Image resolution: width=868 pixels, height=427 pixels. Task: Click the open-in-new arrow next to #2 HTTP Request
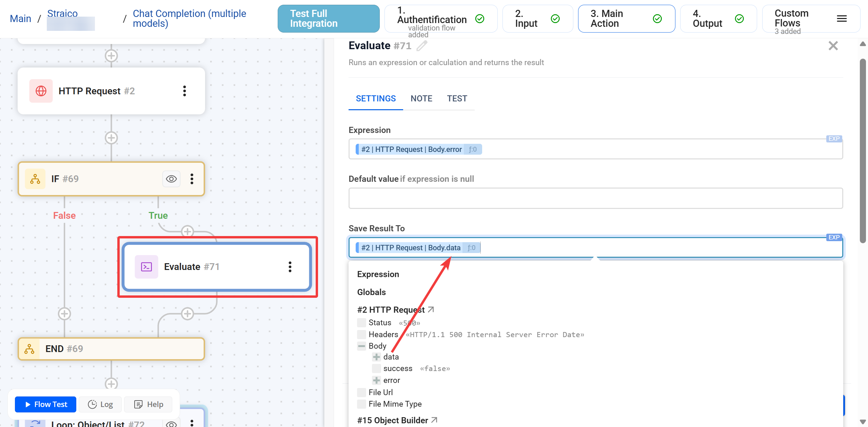coord(431,309)
